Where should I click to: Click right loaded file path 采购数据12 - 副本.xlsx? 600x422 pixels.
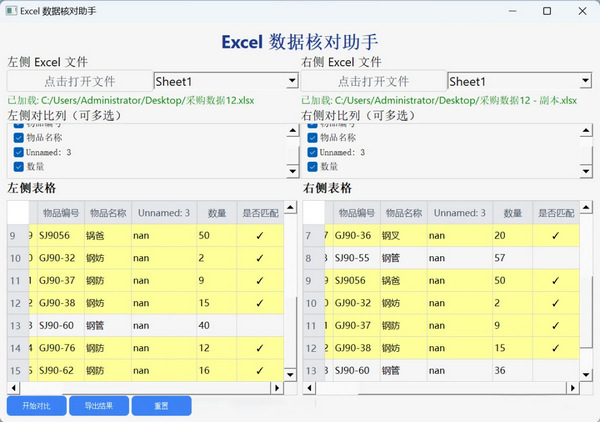pyautogui.click(x=439, y=100)
